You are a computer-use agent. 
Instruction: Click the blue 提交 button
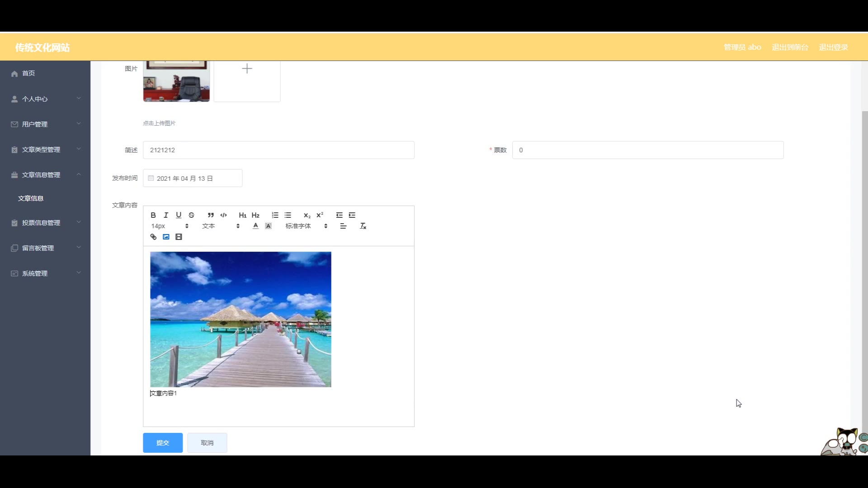click(x=163, y=443)
